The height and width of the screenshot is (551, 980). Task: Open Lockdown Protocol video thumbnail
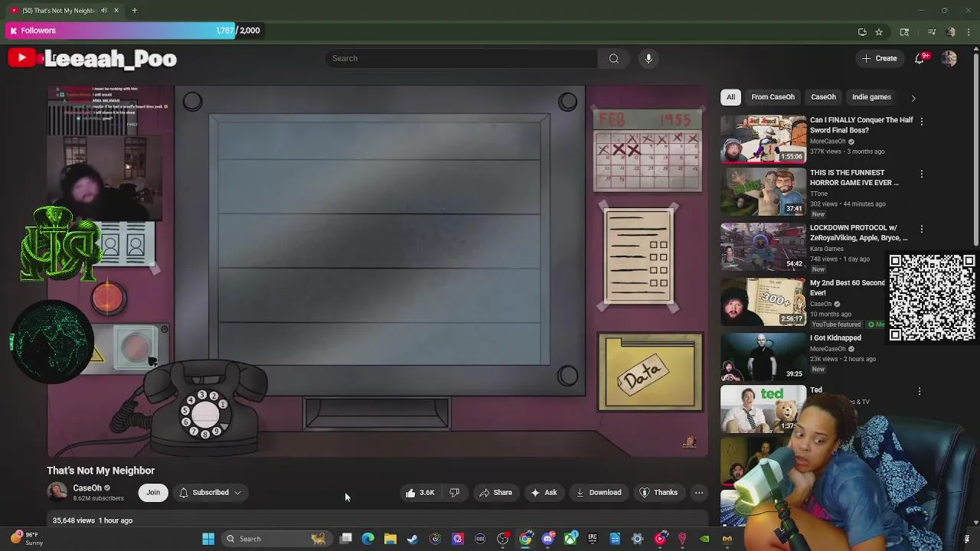(x=763, y=246)
